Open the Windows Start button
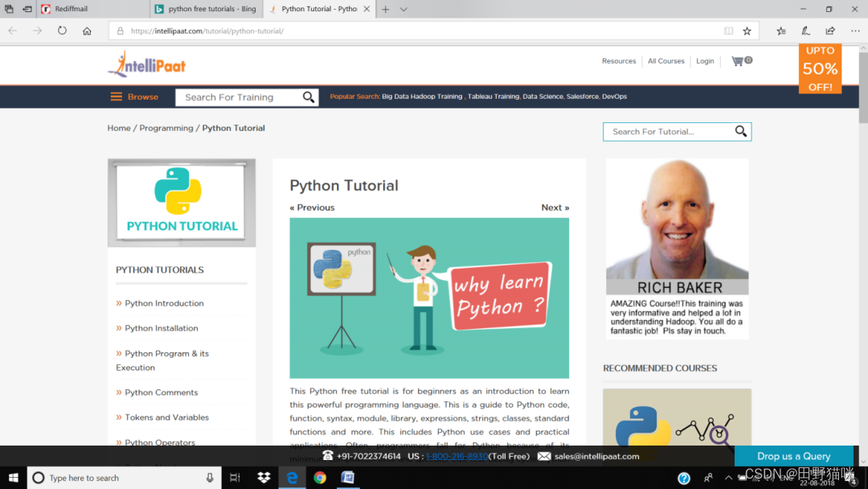Image resolution: width=868 pixels, height=489 pixels. click(14, 478)
